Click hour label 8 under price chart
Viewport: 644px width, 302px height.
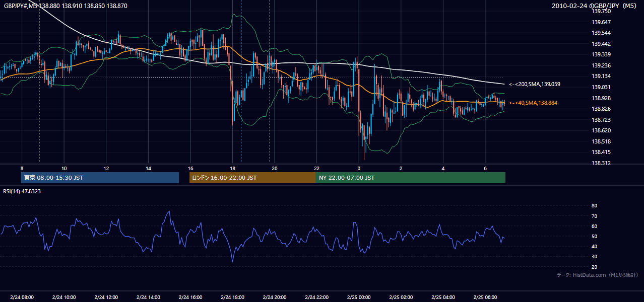22,168
